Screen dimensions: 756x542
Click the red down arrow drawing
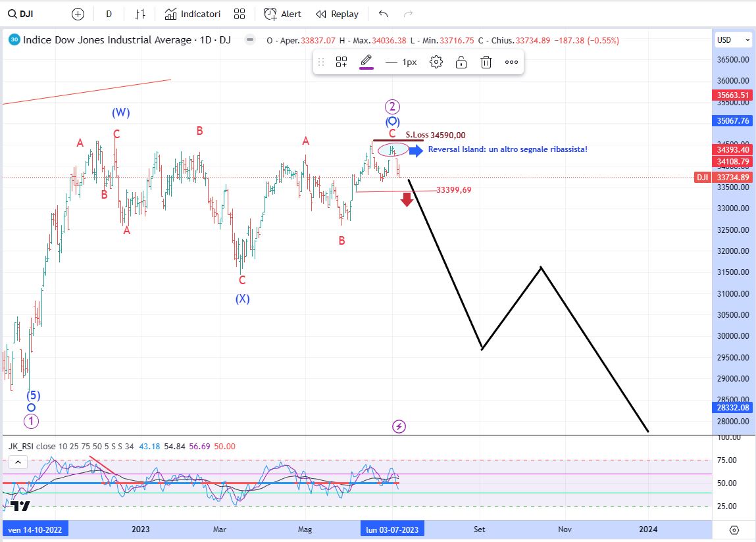click(407, 199)
